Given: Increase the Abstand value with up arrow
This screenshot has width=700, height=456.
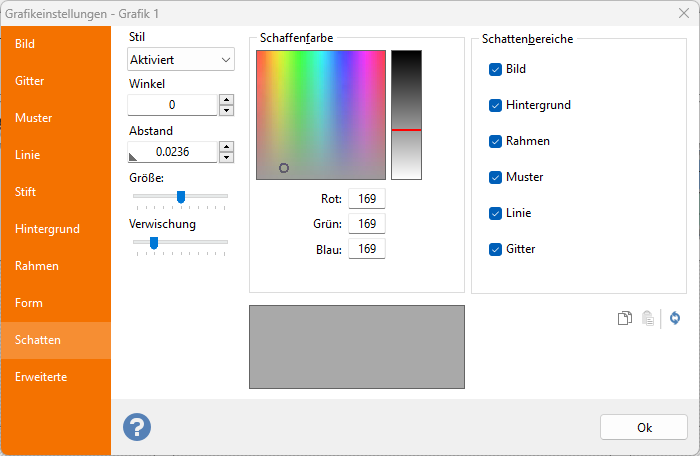Looking at the screenshot, I should (x=226, y=147).
